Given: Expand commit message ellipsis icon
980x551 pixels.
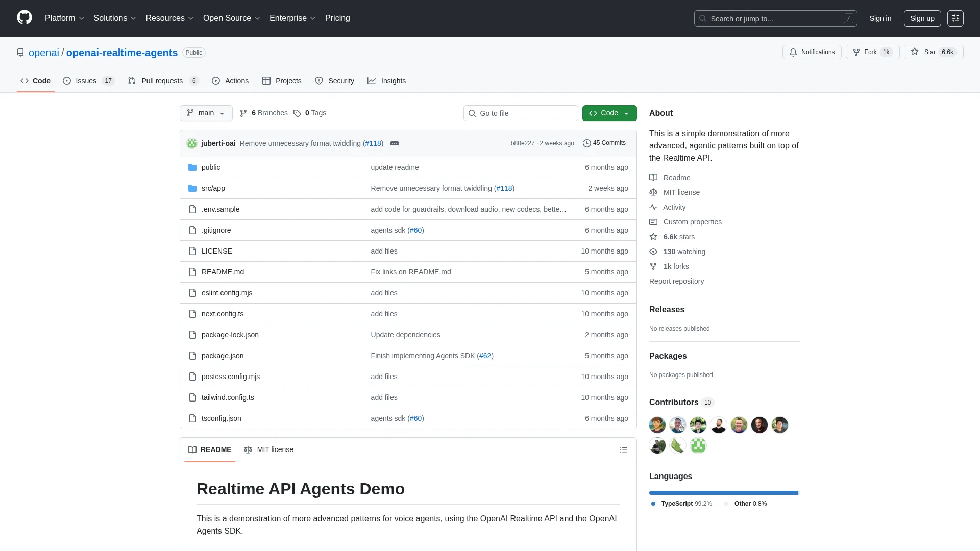Looking at the screenshot, I should [394, 143].
